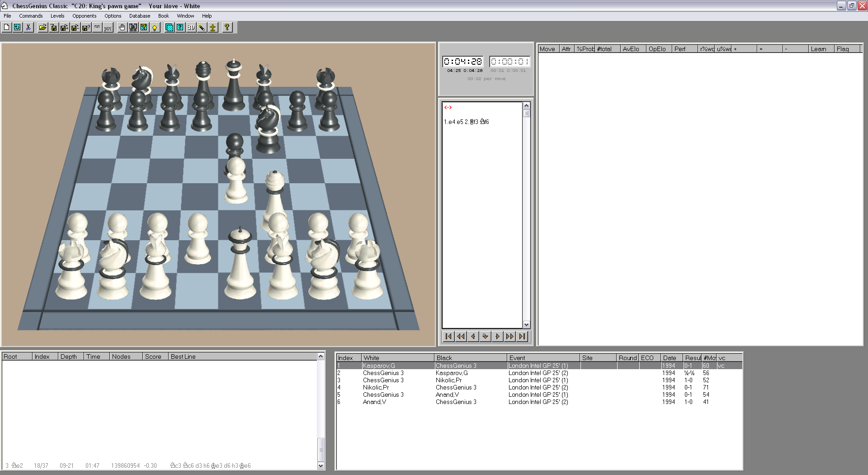This screenshot has width=868, height=475.
Task: Toggle the 3D board view icon
Action: tap(191, 28)
